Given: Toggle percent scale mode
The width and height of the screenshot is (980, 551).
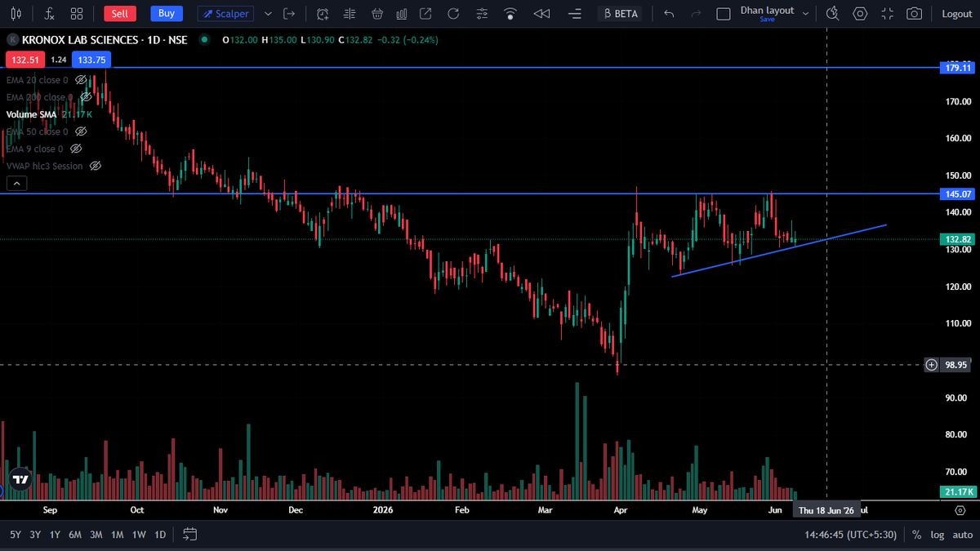Looking at the screenshot, I should tap(917, 535).
